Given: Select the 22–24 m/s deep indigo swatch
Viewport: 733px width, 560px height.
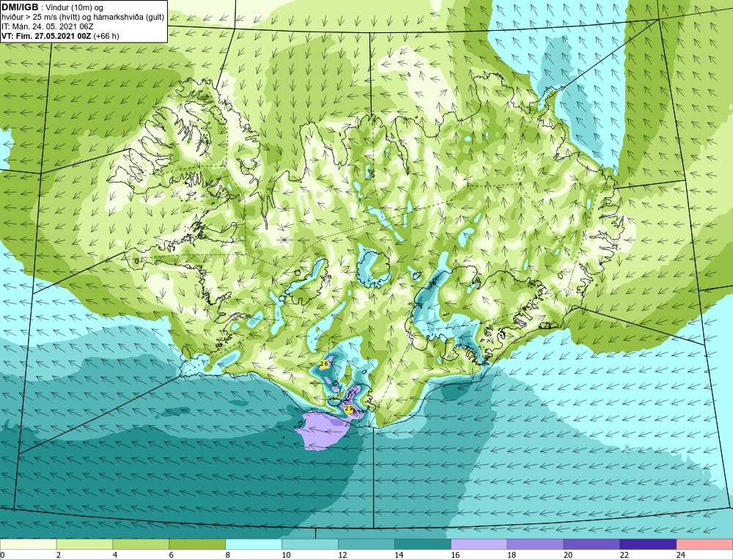Looking at the screenshot, I should (648, 544).
